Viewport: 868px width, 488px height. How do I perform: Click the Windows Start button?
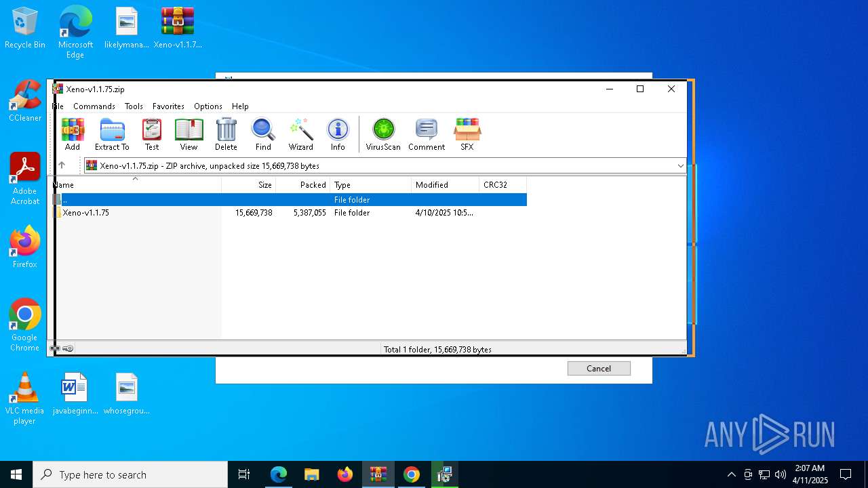16,474
